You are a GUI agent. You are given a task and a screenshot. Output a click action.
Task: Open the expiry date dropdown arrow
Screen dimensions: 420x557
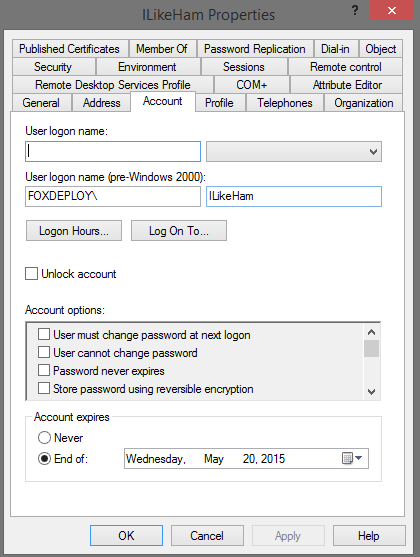tap(359, 458)
